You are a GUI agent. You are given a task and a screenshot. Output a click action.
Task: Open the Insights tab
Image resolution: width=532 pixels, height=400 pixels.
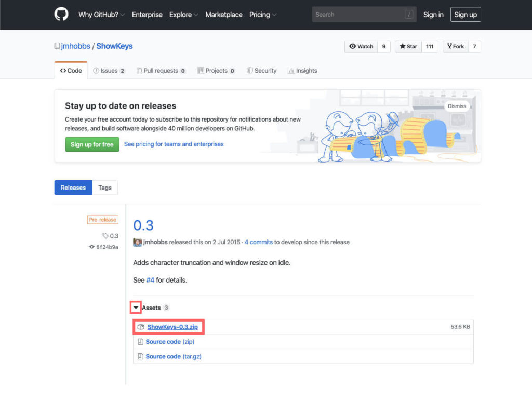point(302,71)
